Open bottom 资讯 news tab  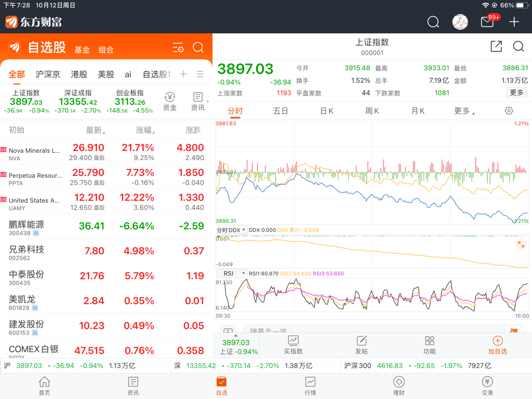pos(133,386)
